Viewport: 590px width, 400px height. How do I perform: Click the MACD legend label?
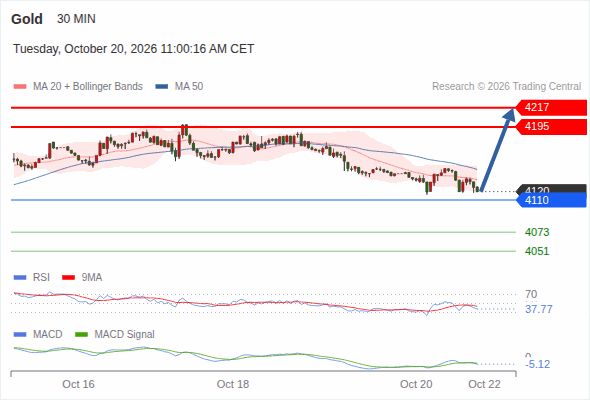(47, 335)
